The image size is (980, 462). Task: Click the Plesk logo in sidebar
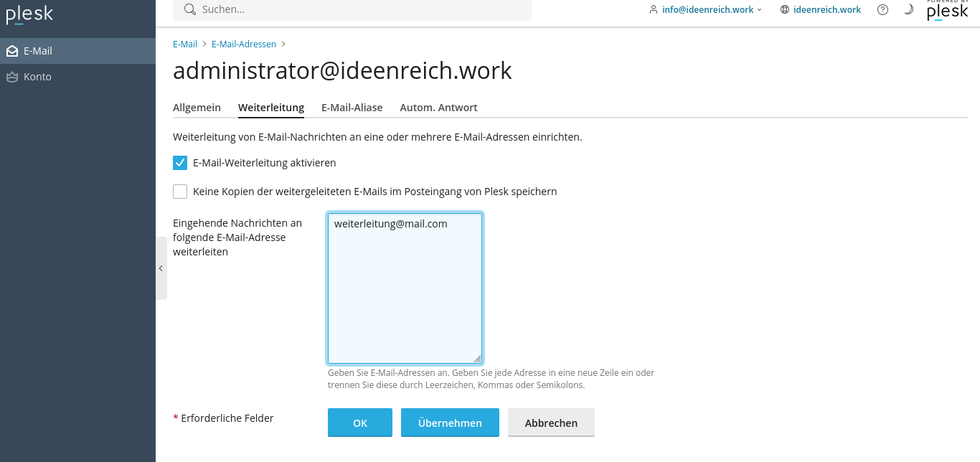29,14
